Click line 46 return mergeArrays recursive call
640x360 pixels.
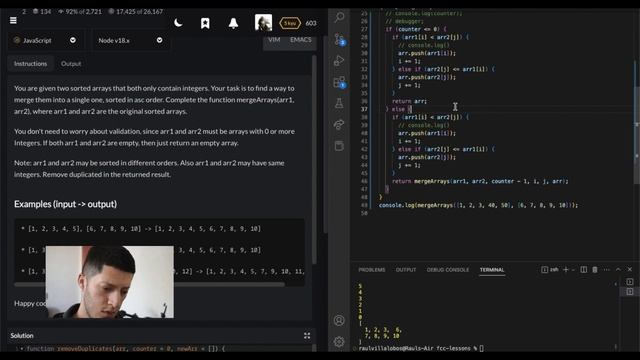[480, 181]
